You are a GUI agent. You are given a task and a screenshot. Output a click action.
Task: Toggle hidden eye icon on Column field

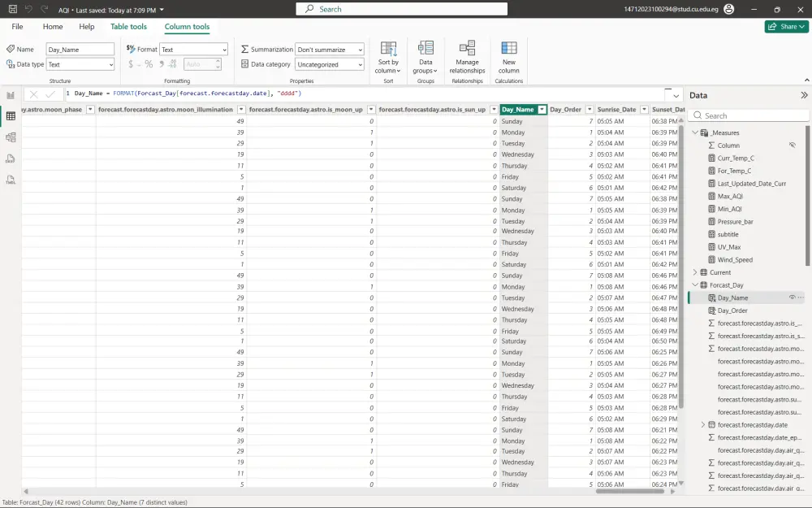coord(793,145)
